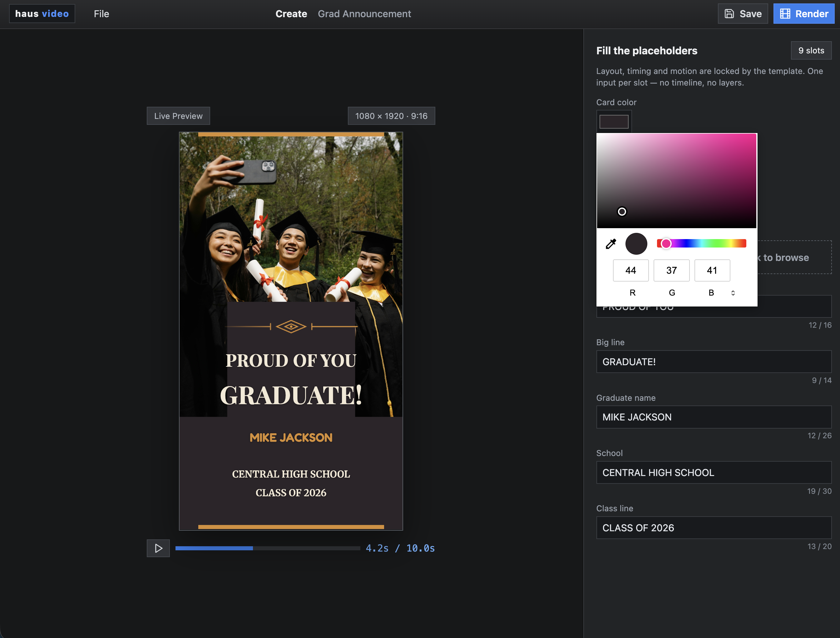Screen dimensions: 840x638
Task: Click the School input field
Action: click(x=714, y=473)
